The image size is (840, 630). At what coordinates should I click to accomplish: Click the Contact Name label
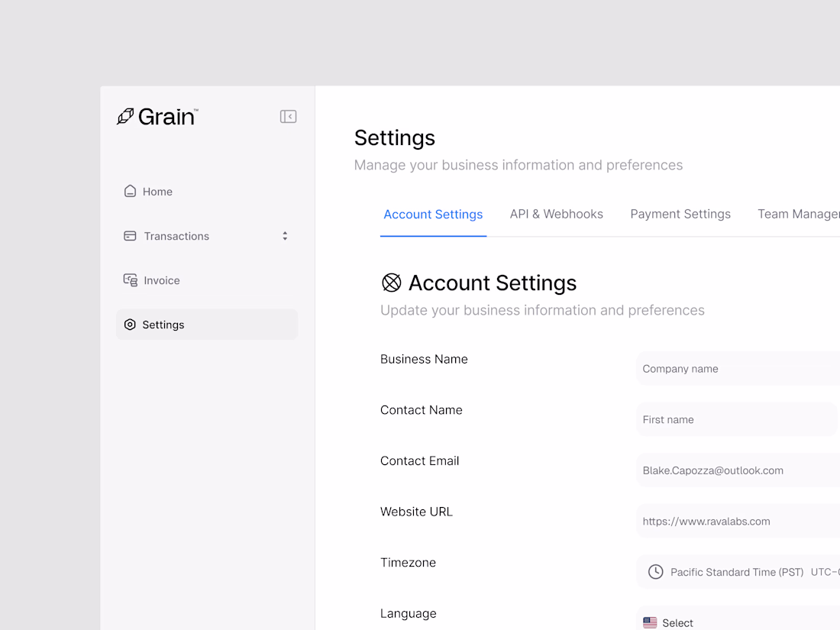(421, 410)
